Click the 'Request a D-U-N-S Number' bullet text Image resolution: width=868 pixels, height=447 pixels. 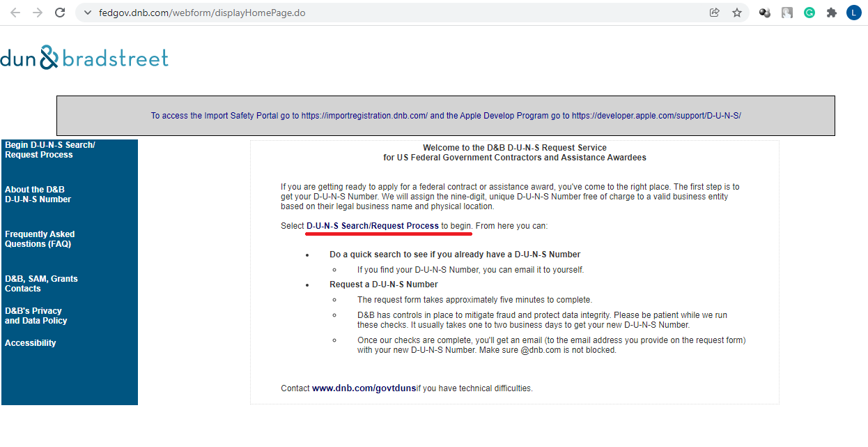tap(384, 285)
